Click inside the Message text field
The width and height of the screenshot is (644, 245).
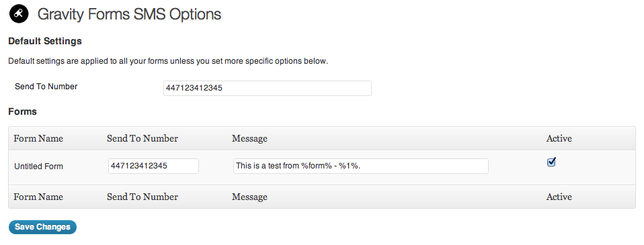[361, 166]
